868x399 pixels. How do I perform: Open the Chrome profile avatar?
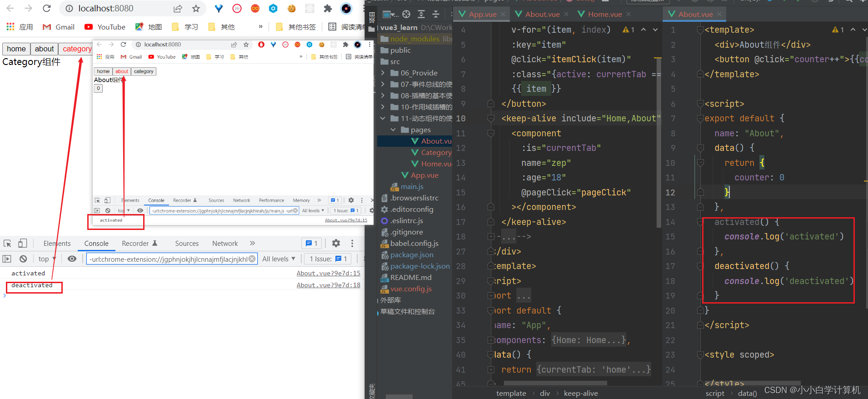pyautogui.click(x=346, y=8)
